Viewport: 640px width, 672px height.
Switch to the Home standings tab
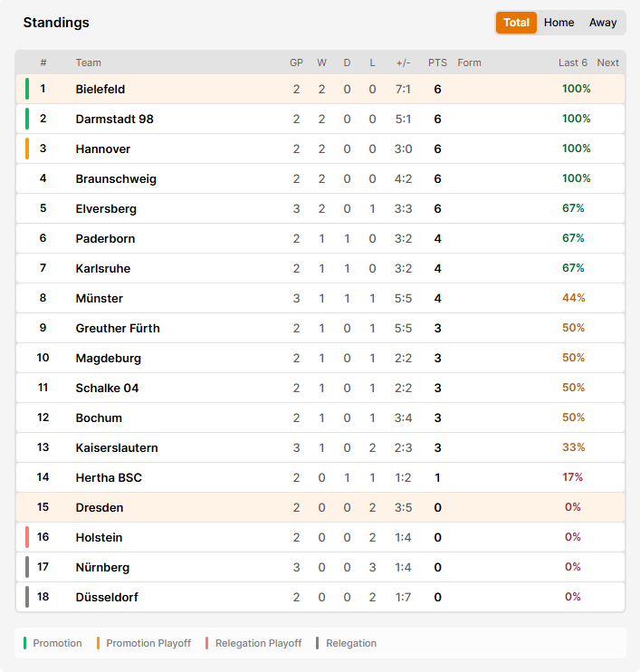(559, 23)
